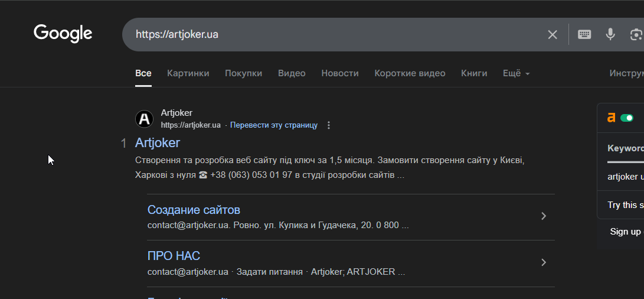Switch to the Покупки tab
This screenshot has height=299, width=644.
(244, 73)
